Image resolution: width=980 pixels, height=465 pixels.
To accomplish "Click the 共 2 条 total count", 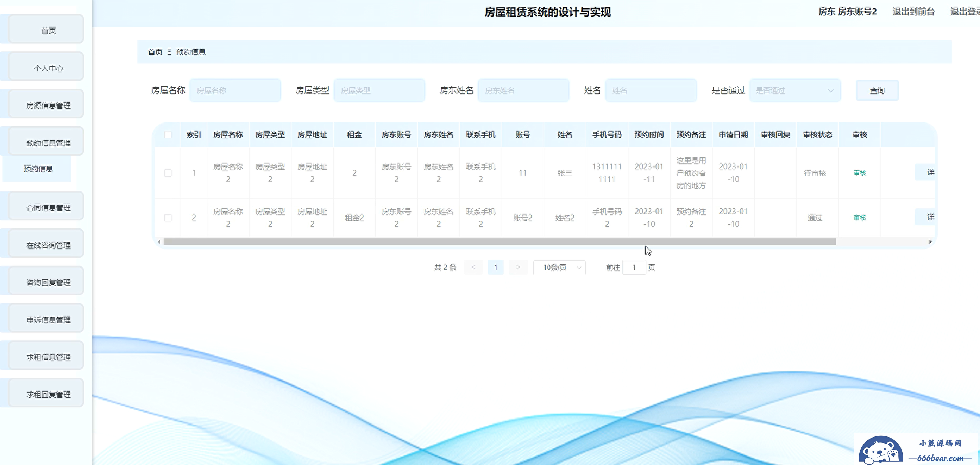I will pos(445,268).
